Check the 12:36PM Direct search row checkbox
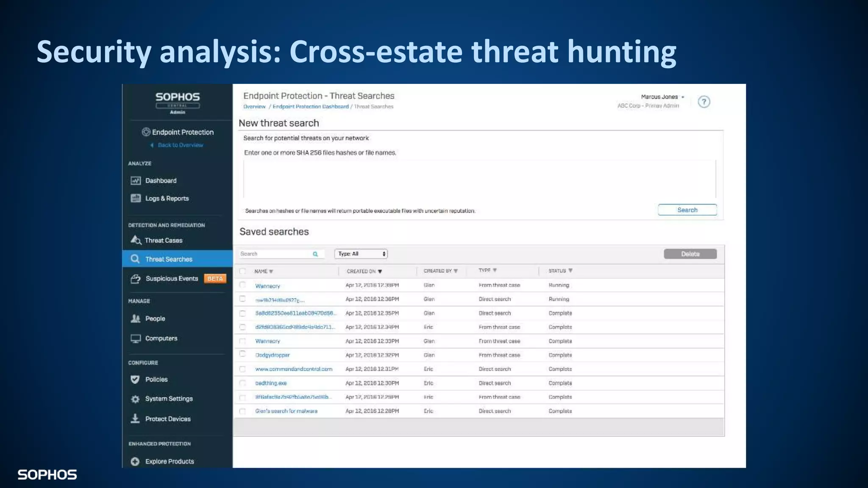This screenshot has width=868, height=488. 242,299
